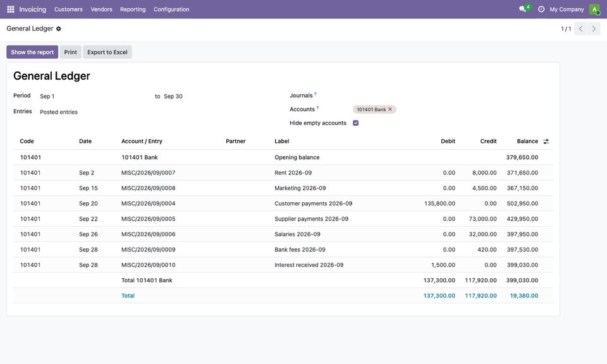The image size is (607, 364).
Task: Select Interest received 2026-09 label
Action: 309,265
